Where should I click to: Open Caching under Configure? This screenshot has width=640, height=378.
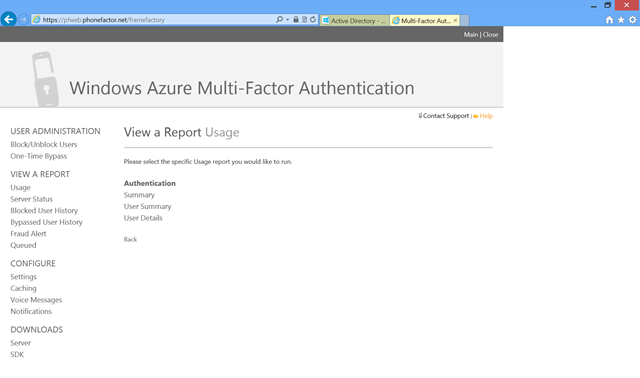[x=23, y=288]
